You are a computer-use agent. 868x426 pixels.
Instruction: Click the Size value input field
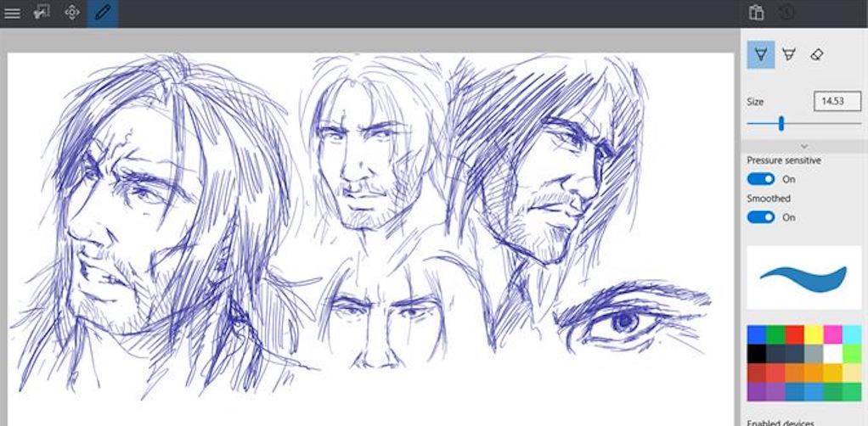[x=837, y=101]
